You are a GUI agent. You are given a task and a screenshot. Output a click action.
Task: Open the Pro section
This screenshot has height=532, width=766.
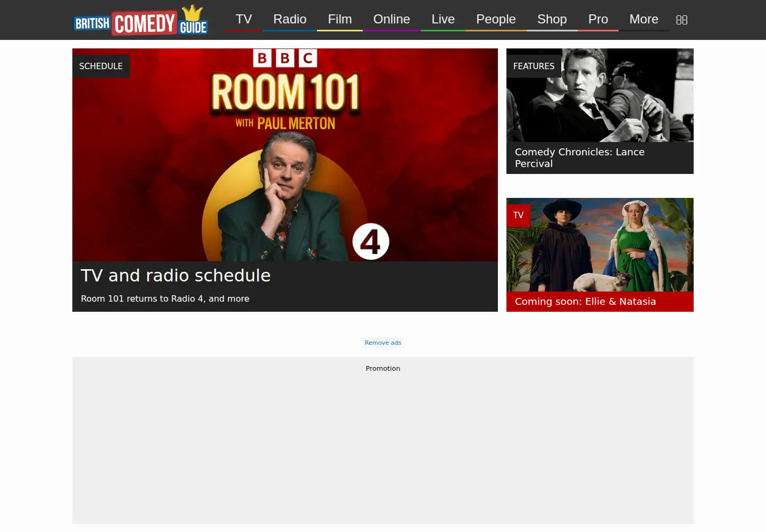[598, 20]
